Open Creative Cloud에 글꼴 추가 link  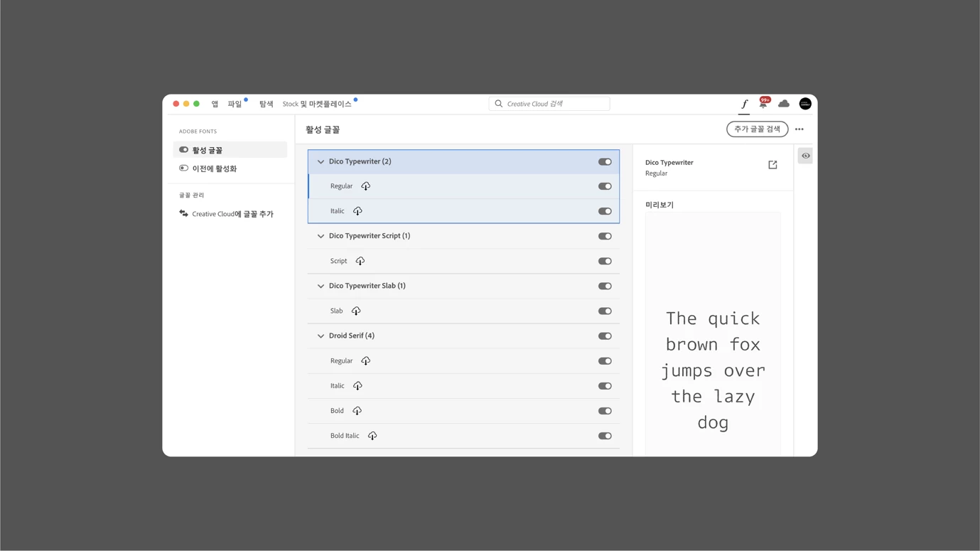232,214
